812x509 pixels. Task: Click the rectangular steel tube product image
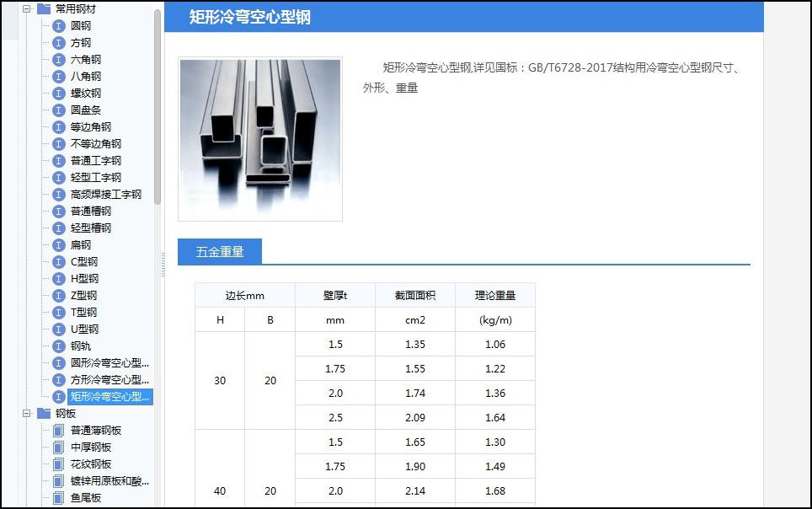click(x=260, y=139)
